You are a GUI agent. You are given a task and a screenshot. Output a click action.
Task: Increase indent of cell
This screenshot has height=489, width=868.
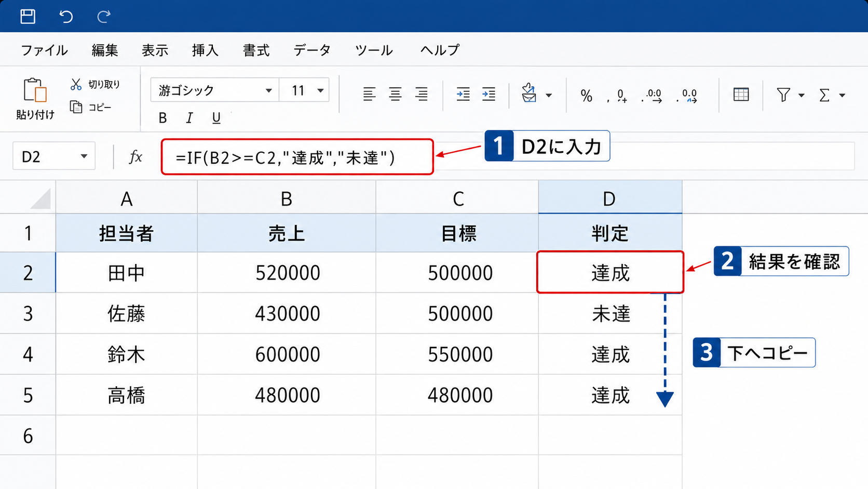tap(489, 94)
